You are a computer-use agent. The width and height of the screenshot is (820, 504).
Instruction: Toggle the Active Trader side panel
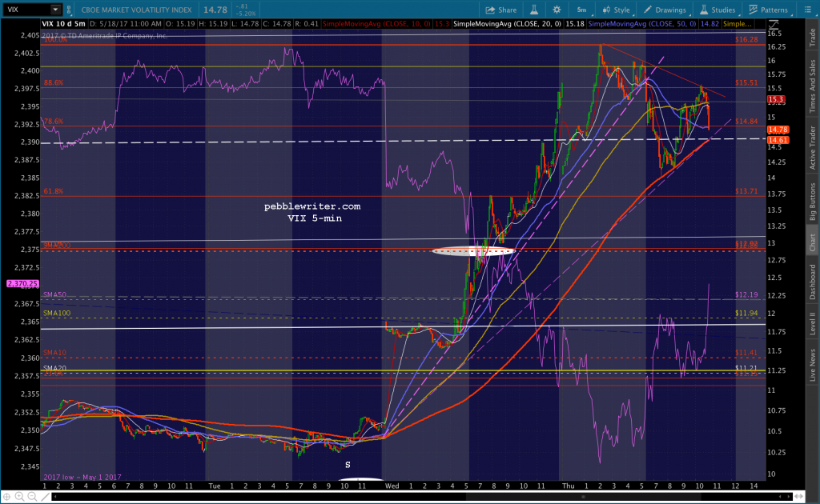[x=812, y=147]
